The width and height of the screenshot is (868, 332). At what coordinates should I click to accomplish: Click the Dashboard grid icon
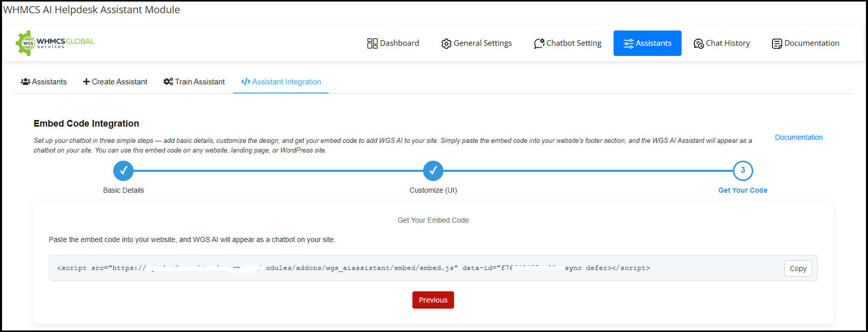(372, 44)
